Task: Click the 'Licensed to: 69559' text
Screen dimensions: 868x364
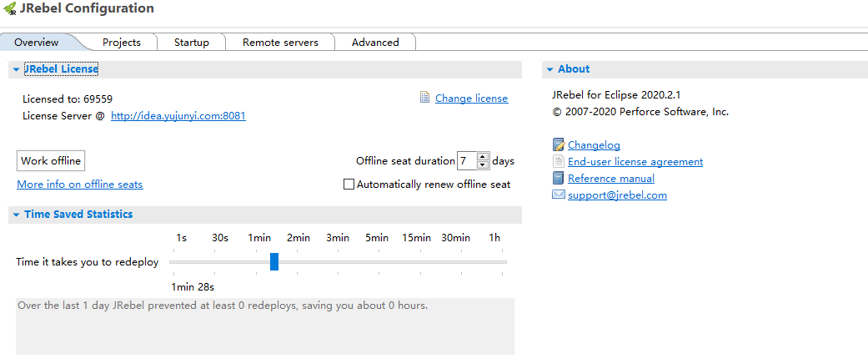Action: (x=68, y=99)
